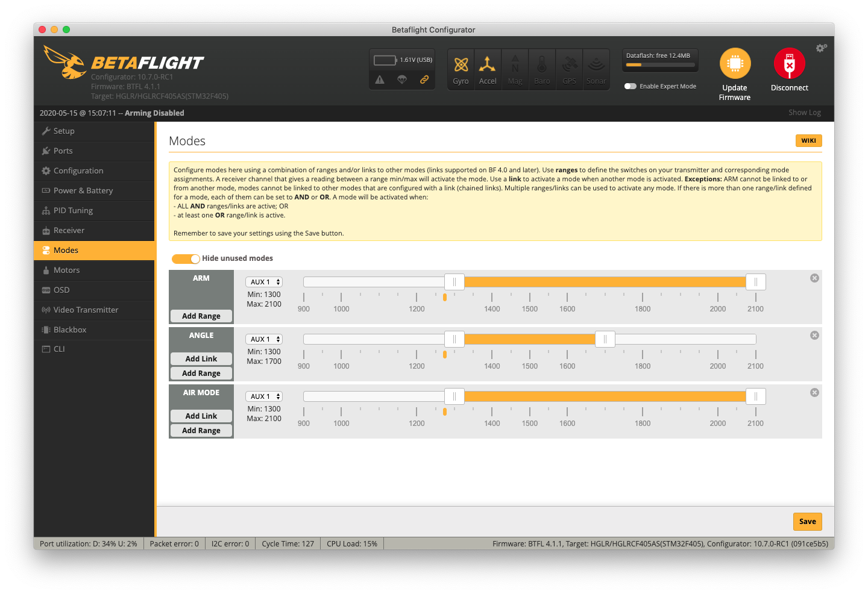
Task: Click the Mag sensor icon
Action: (x=515, y=64)
